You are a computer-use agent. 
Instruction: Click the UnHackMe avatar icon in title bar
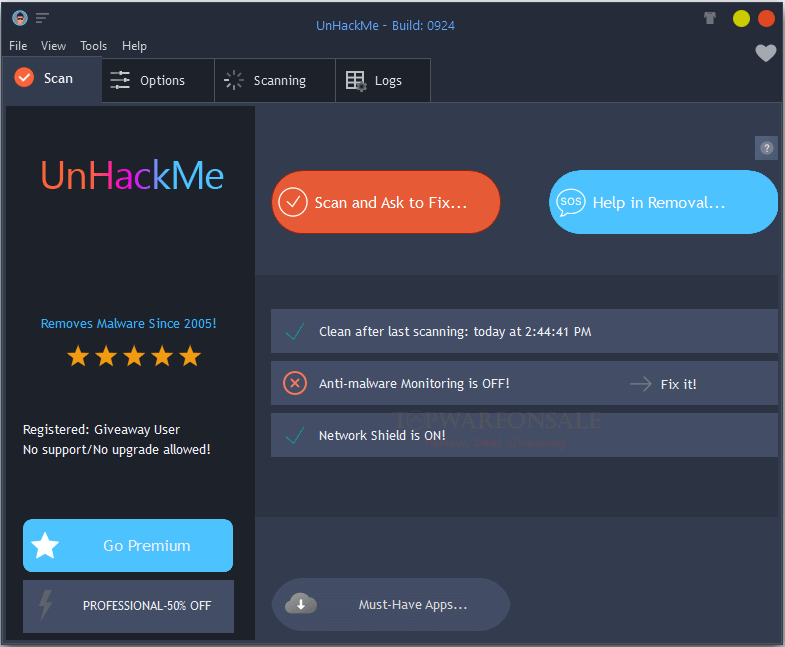coord(20,18)
